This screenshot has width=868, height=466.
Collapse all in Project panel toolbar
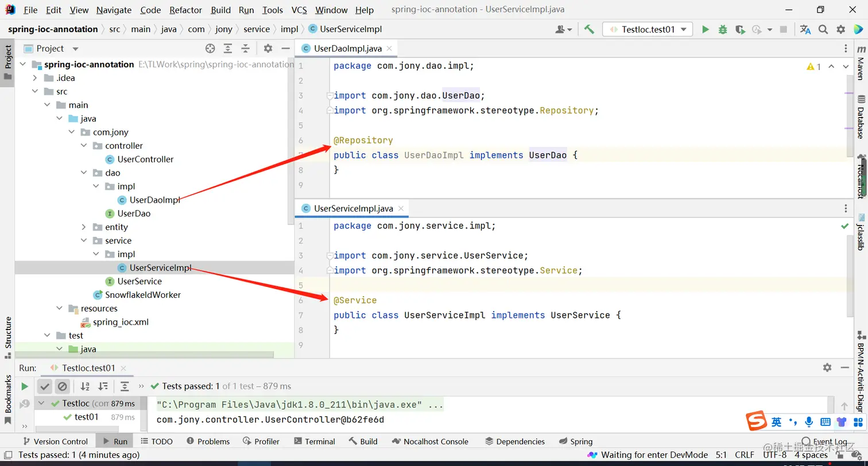click(x=246, y=49)
